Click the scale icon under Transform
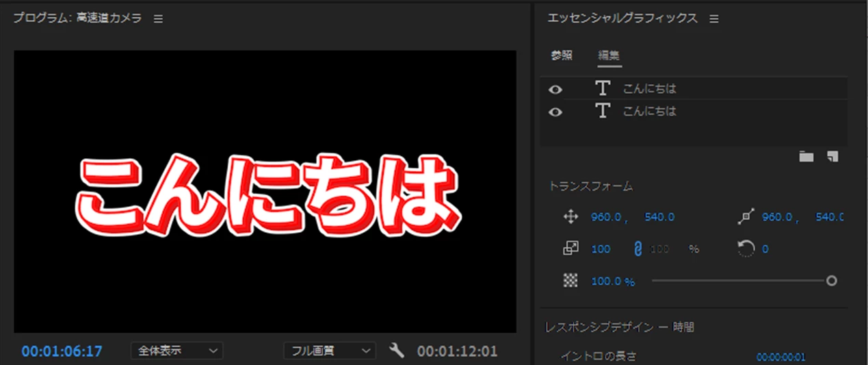 pos(570,249)
